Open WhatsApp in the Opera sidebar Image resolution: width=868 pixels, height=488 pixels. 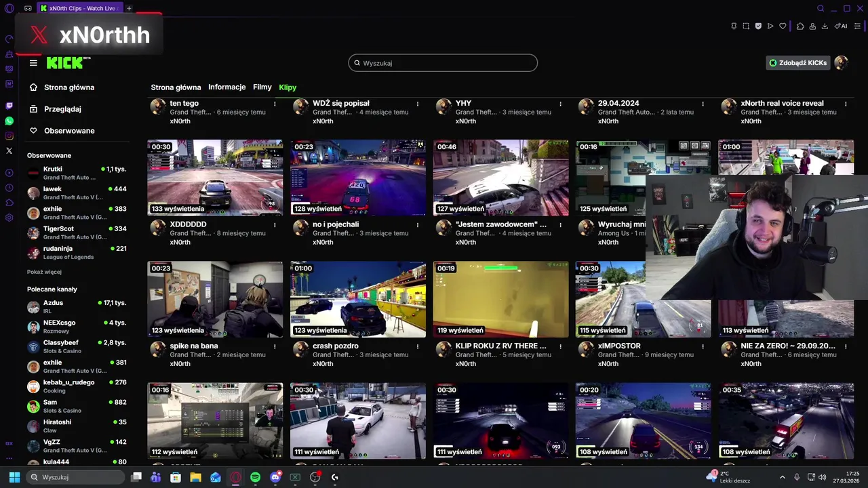click(x=9, y=121)
